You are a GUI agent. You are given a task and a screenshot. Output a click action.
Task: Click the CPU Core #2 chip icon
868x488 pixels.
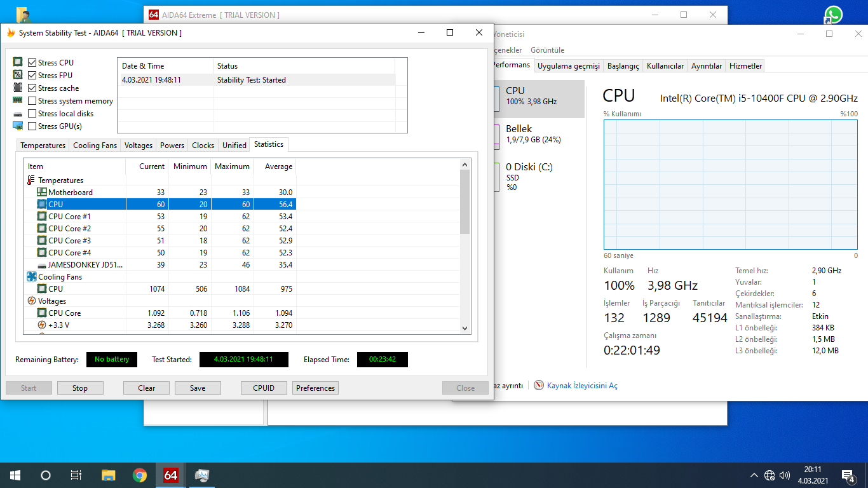(42, 229)
